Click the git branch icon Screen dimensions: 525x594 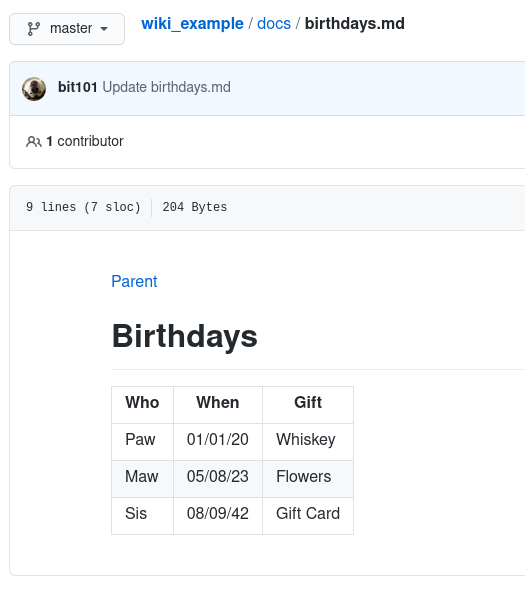tap(34, 29)
